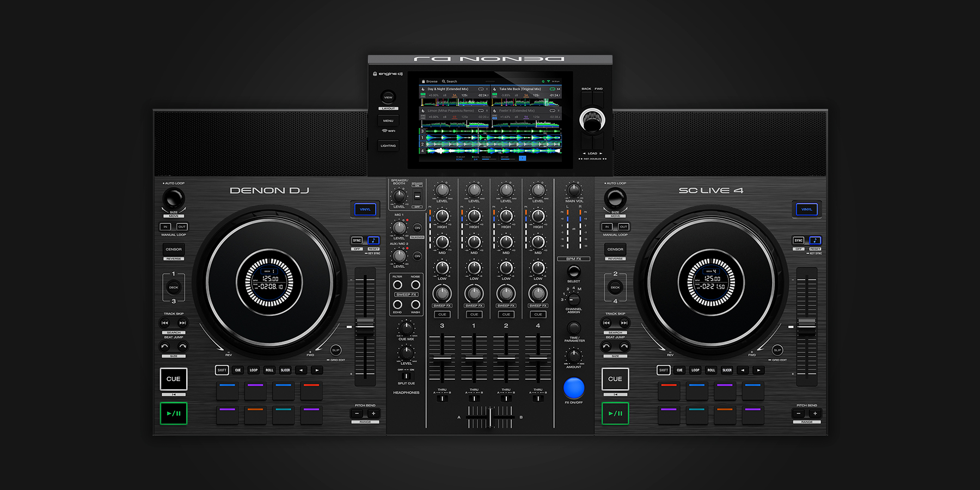Flip crossfader assign switch under channel 1
This screenshot has height=490, width=980.
coord(474,398)
